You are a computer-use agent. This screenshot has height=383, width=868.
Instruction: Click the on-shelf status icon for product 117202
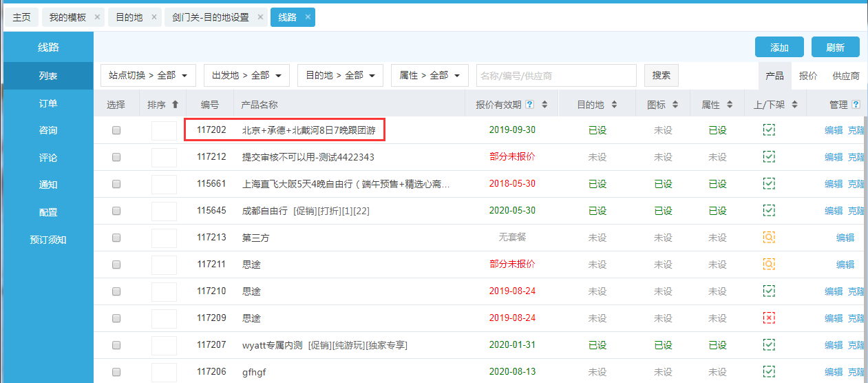769,130
